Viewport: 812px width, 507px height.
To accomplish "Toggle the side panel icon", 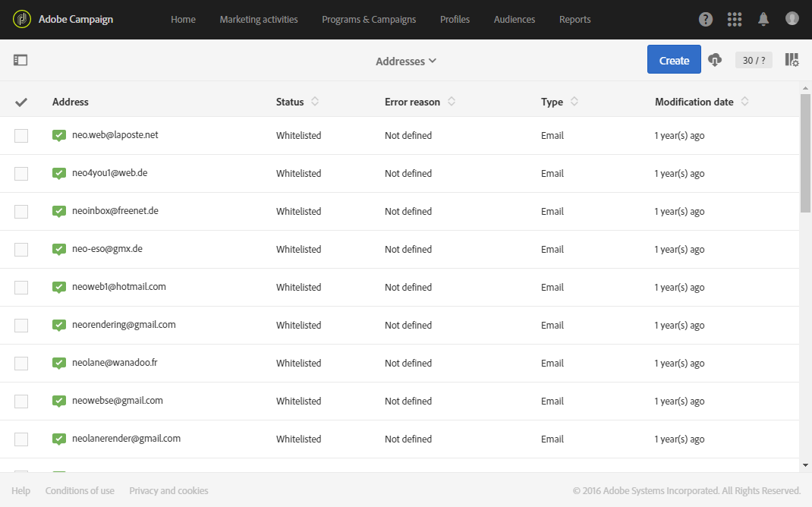I will pyautogui.click(x=20, y=60).
